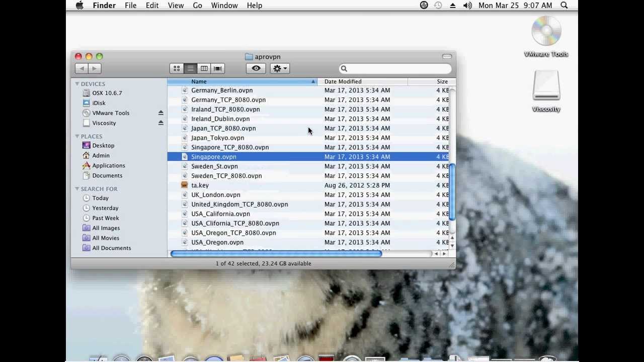Viewport: 644px width, 362px height.
Task: Switch Finder to list view
Action: (x=190, y=68)
